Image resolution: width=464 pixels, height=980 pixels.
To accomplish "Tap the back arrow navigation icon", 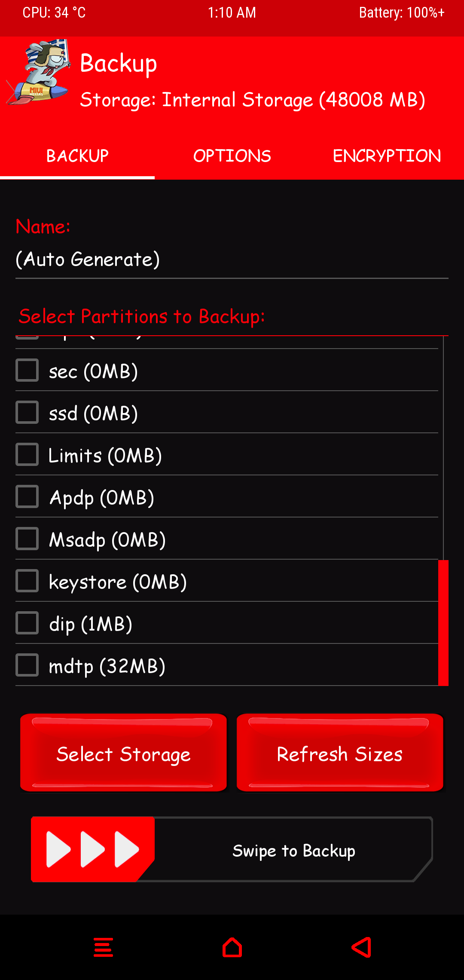I will (x=361, y=947).
